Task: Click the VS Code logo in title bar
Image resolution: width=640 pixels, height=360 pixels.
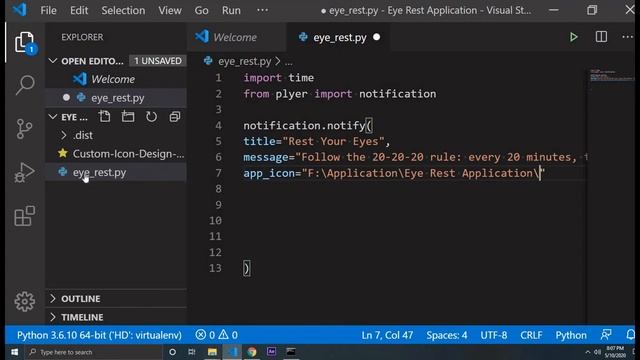Action: [x=19, y=9]
